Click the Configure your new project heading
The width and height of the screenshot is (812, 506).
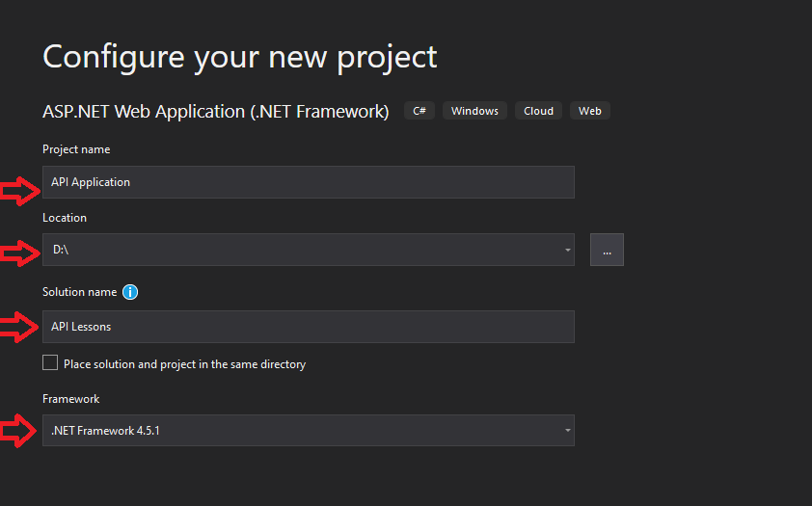(240, 57)
